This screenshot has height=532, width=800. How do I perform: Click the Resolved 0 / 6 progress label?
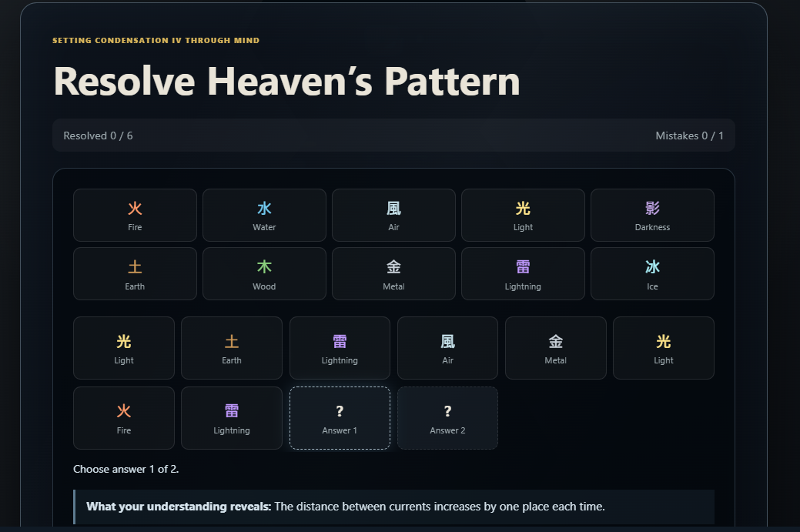(x=98, y=136)
